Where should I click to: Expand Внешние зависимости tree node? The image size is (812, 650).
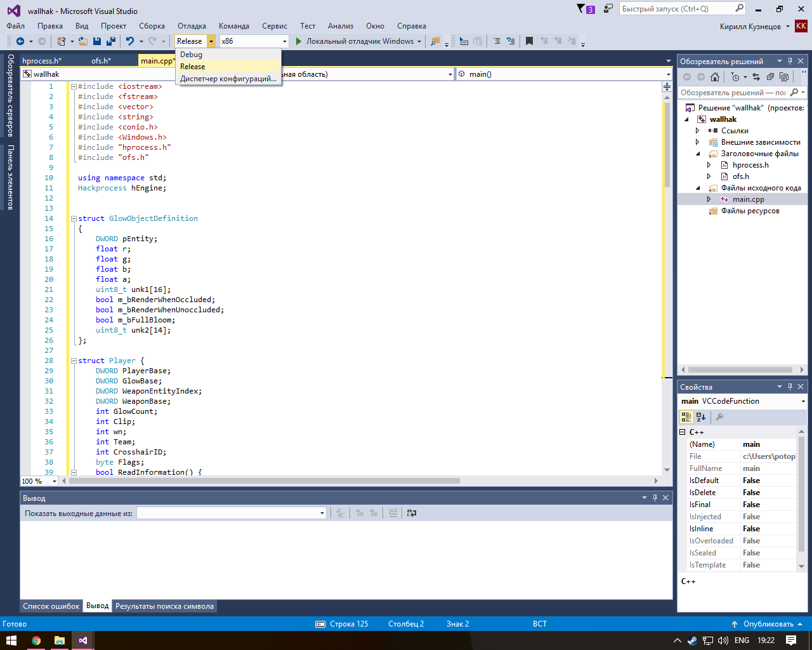point(697,142)
